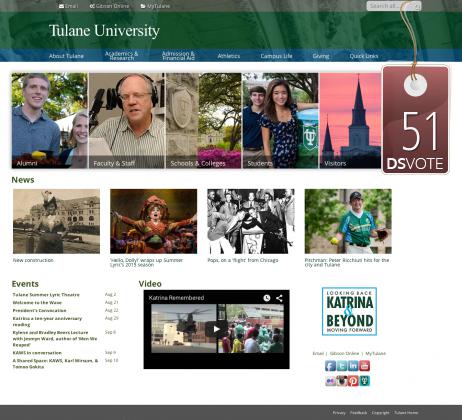Open the Facebook social icon
The height and width of the screenshot is (420, 462).
point(330,366)
